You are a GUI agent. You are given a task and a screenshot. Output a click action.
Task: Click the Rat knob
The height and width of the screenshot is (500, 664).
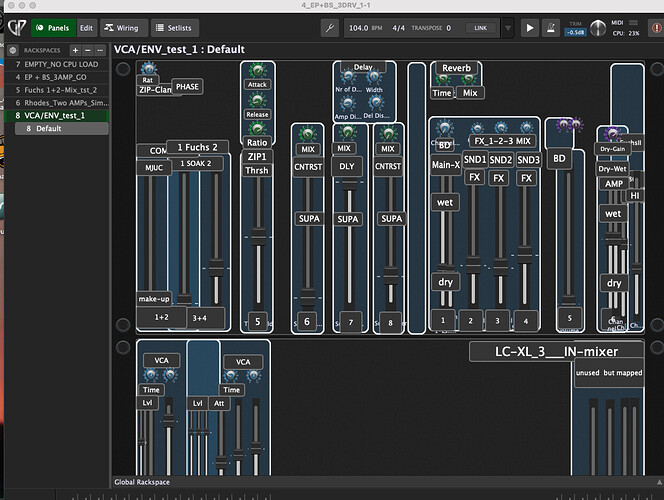(148, 69)
